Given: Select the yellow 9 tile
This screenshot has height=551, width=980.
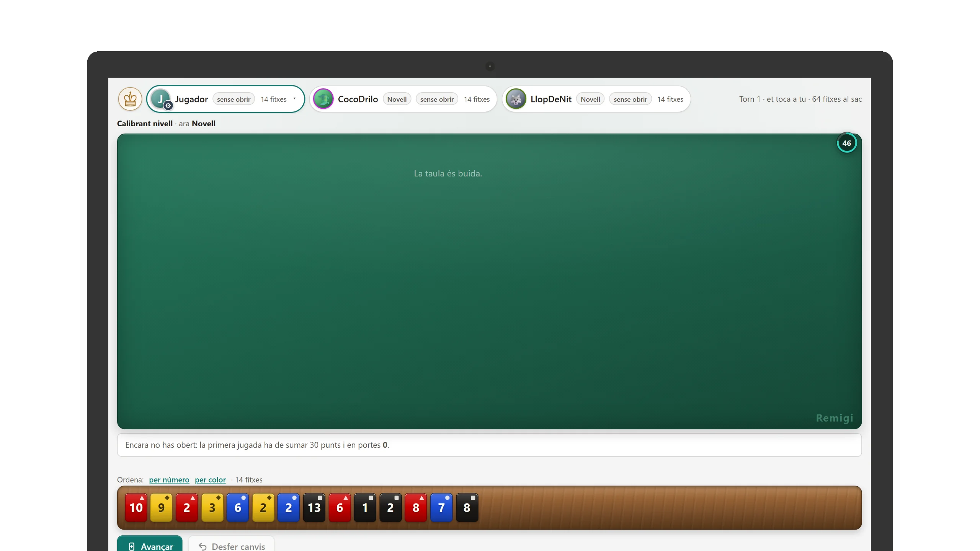Looking at the screenshot, I should 161,507.
